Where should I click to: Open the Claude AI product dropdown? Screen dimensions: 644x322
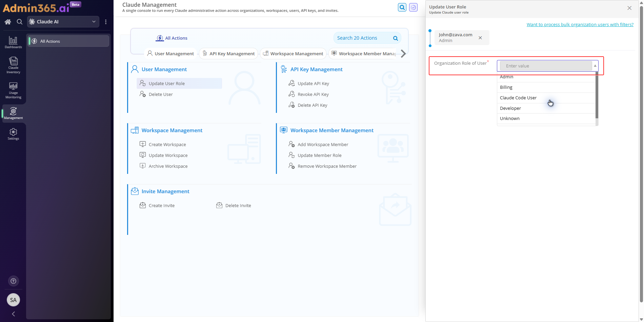63,22
